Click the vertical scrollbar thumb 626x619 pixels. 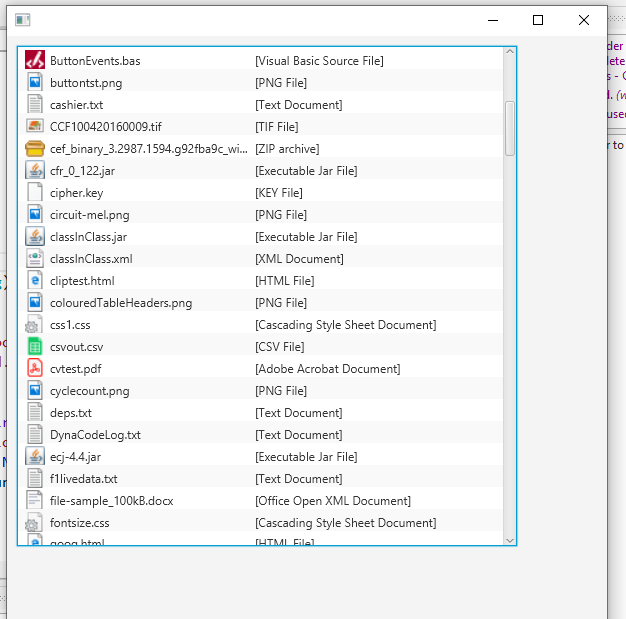[x=510, y=127]
